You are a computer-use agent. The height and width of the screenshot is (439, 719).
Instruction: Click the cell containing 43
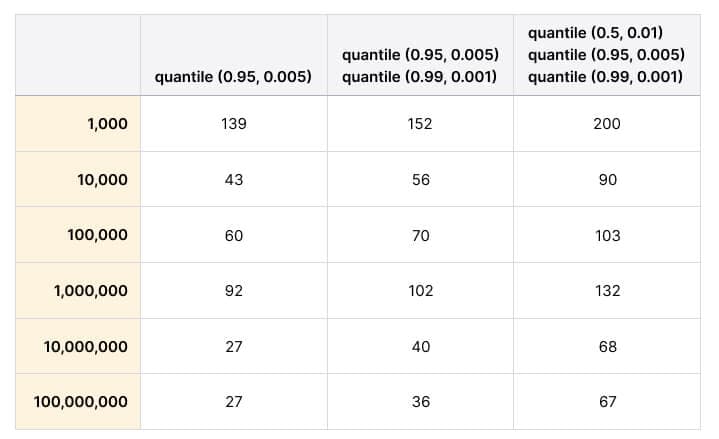click(x=233, y=180)
